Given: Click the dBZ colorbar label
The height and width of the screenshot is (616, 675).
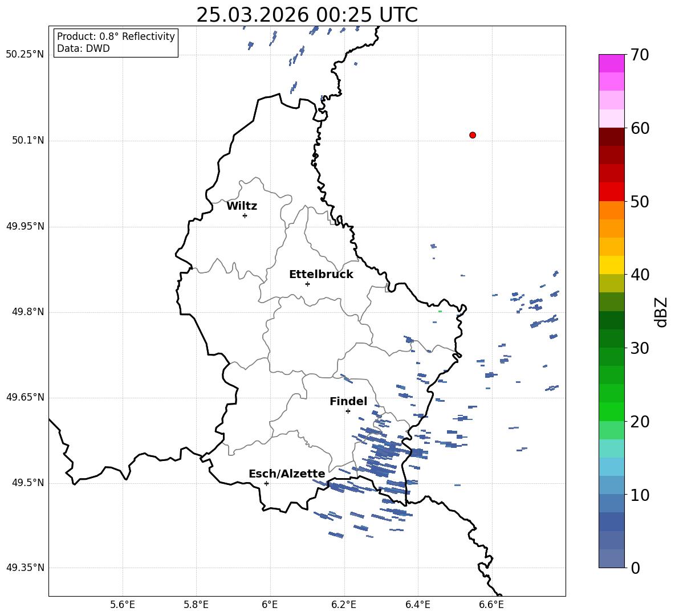Looking at the screenshot, I should tap(661, 312).
